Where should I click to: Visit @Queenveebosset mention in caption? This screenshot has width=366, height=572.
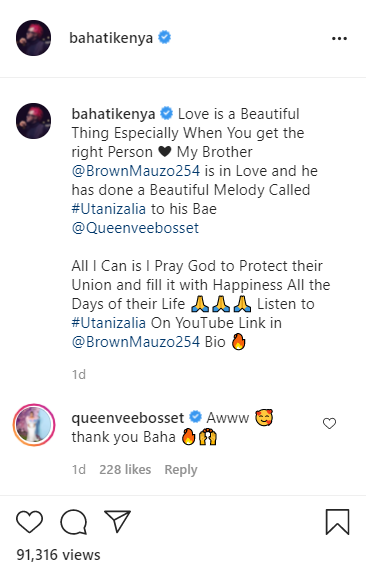(x=135, y=228)
